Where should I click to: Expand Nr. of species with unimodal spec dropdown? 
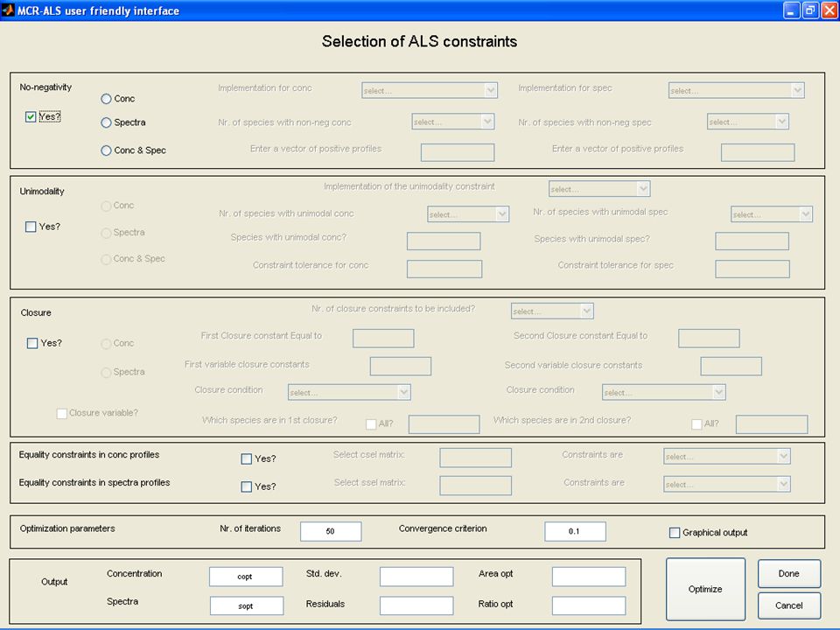[x=772, y=214]
